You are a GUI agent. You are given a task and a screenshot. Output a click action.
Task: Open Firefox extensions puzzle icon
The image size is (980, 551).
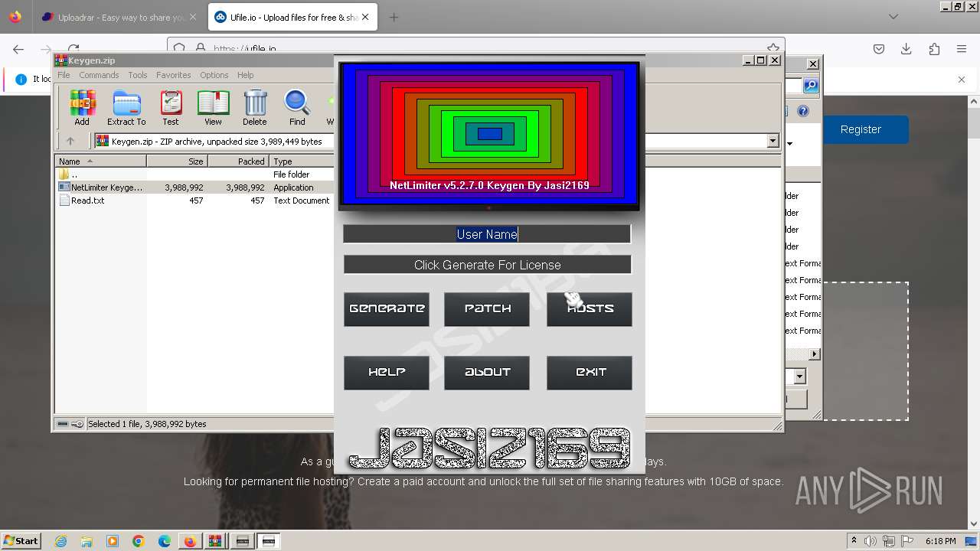point(934,49)
